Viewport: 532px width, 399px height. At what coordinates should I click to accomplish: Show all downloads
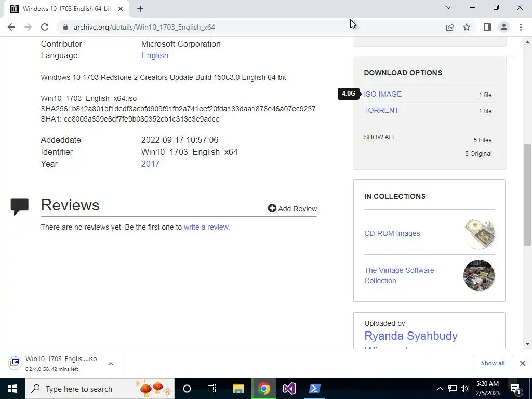[493, 363]
